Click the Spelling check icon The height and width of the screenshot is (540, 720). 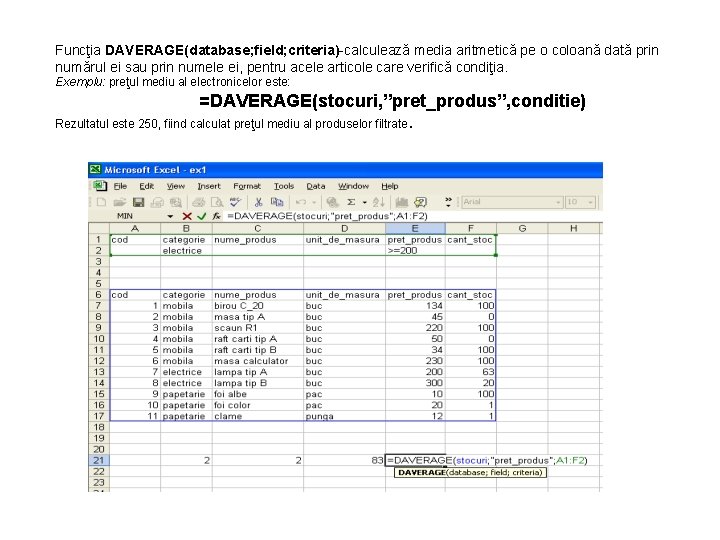click(235, 202)
